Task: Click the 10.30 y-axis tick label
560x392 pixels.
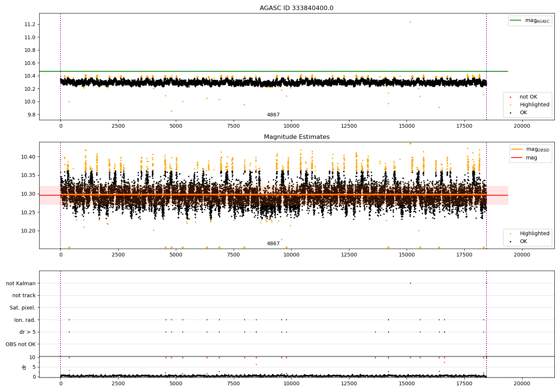Action: 28,194
